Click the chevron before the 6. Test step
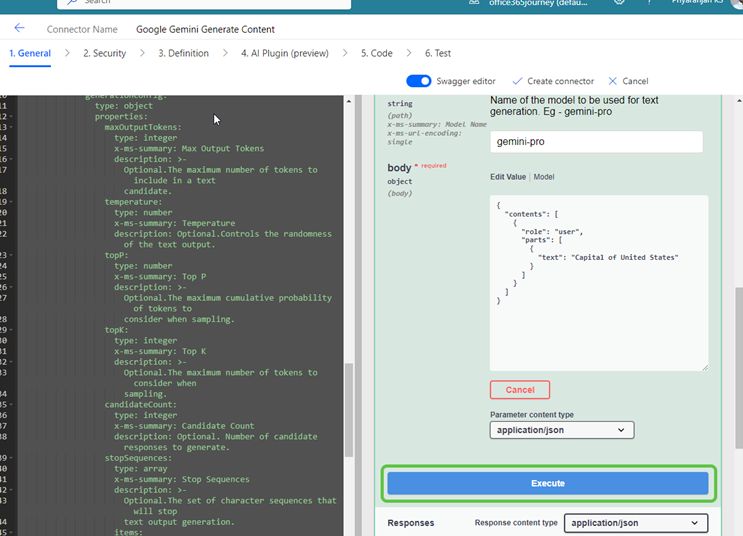 click(x=409, y=53)
